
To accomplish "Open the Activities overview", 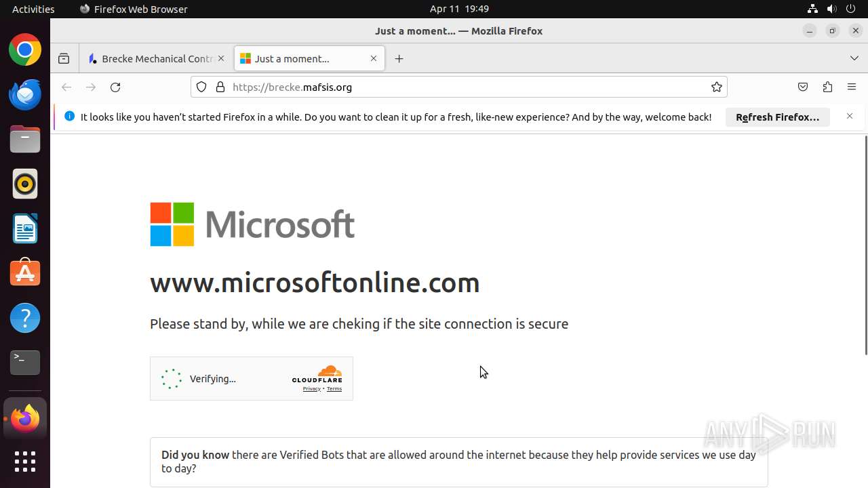I will [33, 9].
